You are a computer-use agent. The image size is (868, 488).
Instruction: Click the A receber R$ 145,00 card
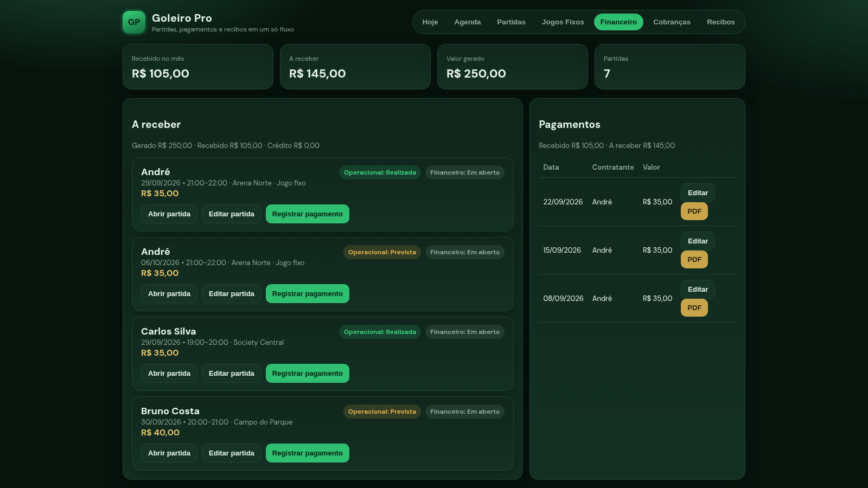click(355, 67)
